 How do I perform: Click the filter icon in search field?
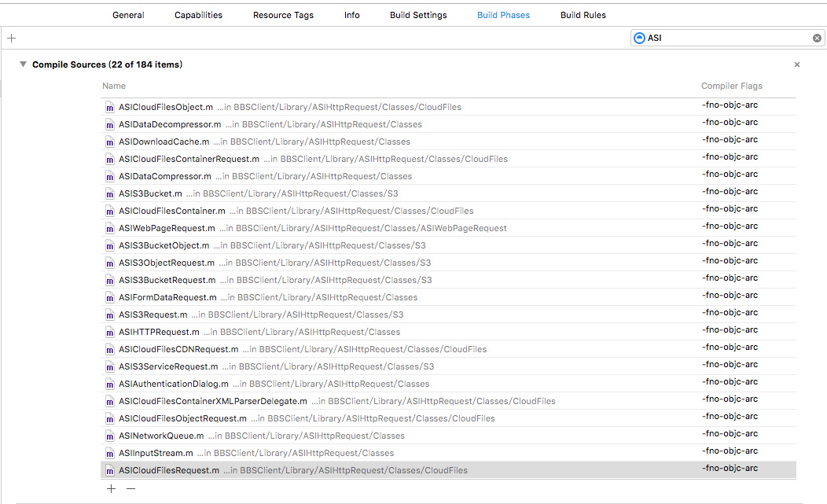pyautogui.click(x=639, y=38)
